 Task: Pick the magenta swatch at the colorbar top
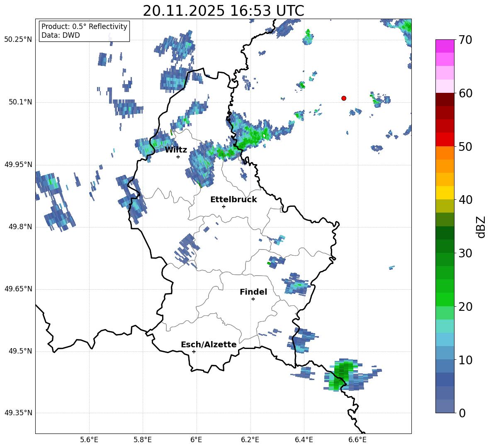(x=445, y=46)
